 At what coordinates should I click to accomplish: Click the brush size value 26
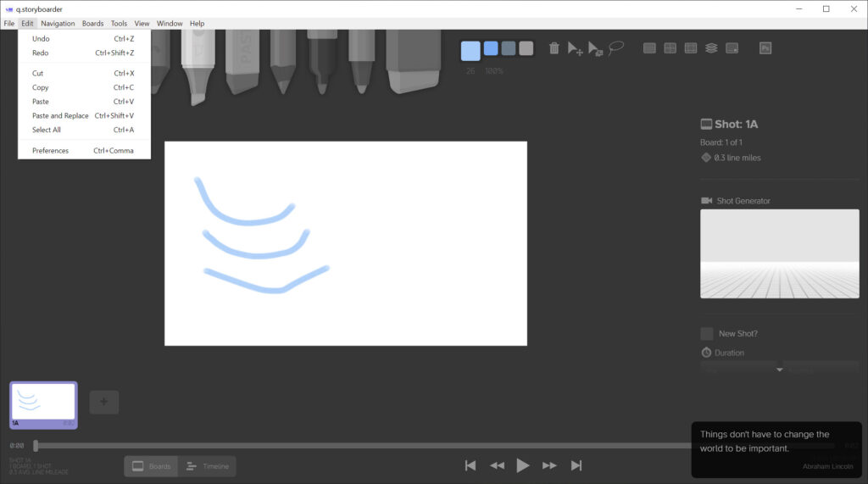point(470,71)
